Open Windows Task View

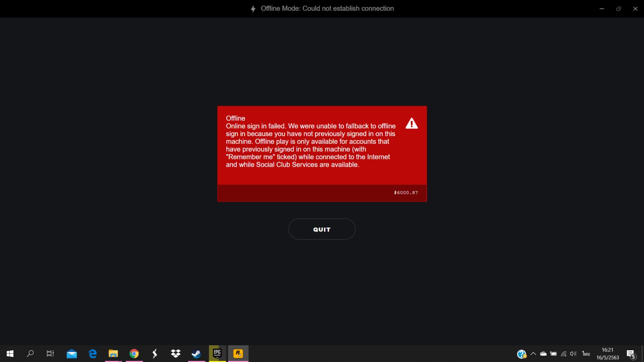pos(50,354)
